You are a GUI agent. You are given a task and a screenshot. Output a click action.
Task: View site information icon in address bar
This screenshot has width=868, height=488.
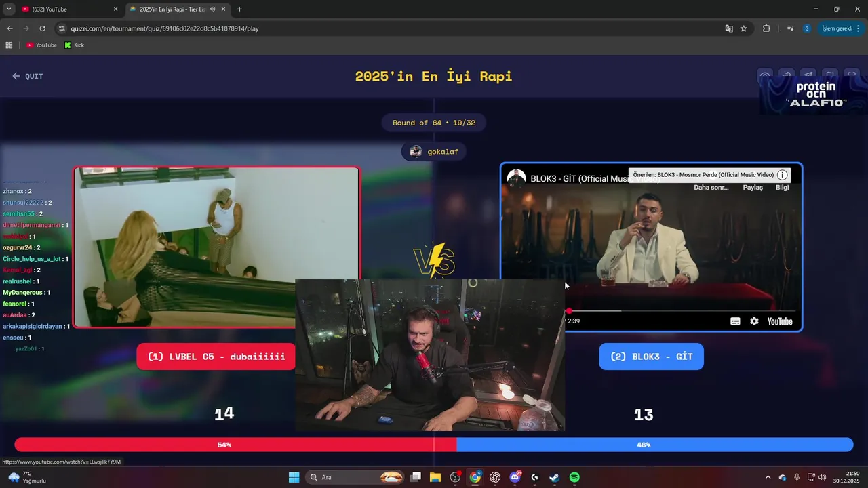(x=62, y=28)
